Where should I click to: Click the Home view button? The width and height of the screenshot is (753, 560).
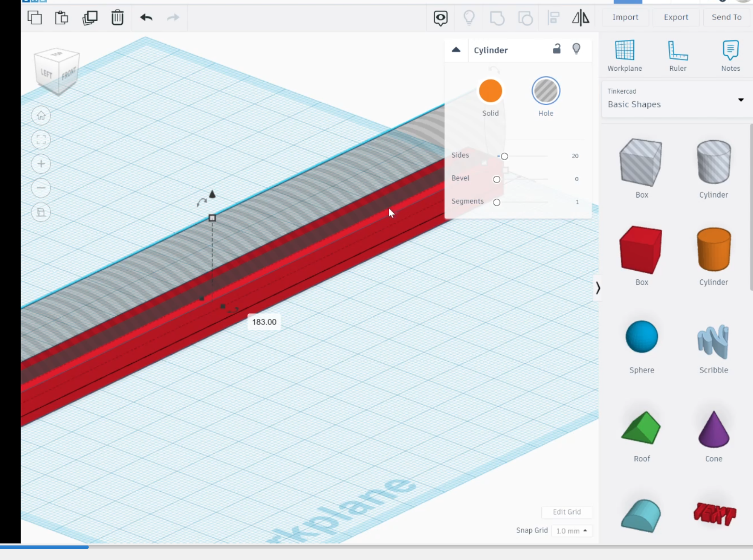tap(41, 115)
